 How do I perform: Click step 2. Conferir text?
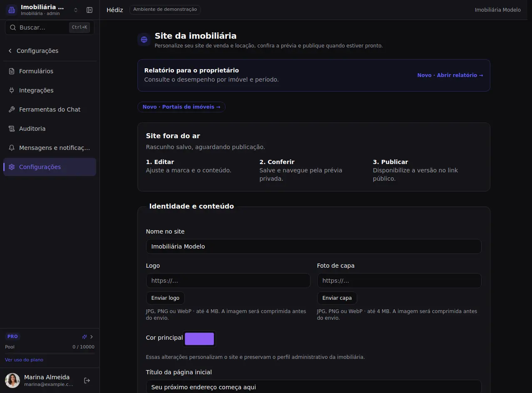(x=277, y=162)
